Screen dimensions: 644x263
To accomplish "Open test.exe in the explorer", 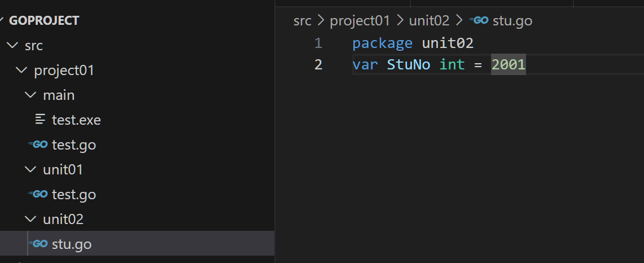I will [x=76, y=120].
